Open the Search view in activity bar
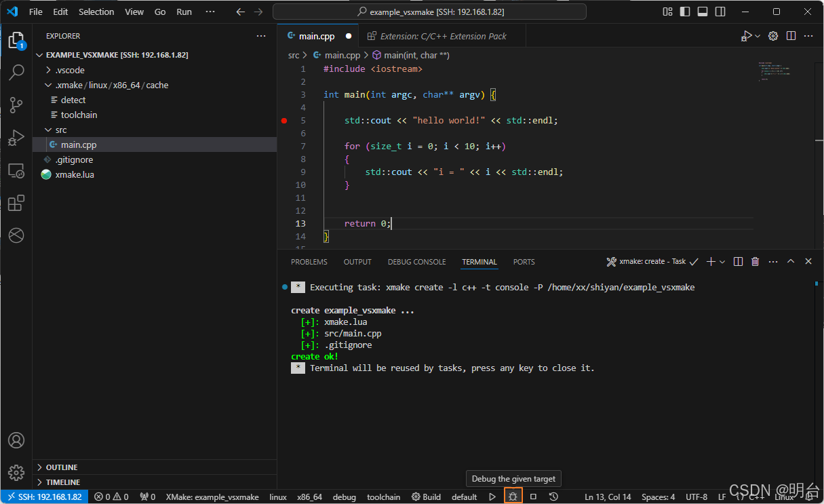 pos(16,73)
